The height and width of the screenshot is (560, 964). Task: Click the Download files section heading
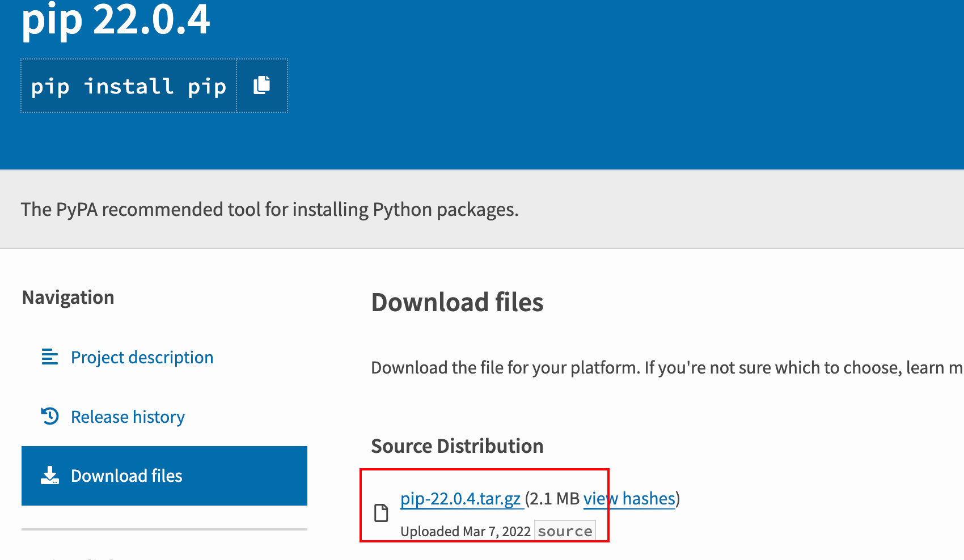(457, 302)
